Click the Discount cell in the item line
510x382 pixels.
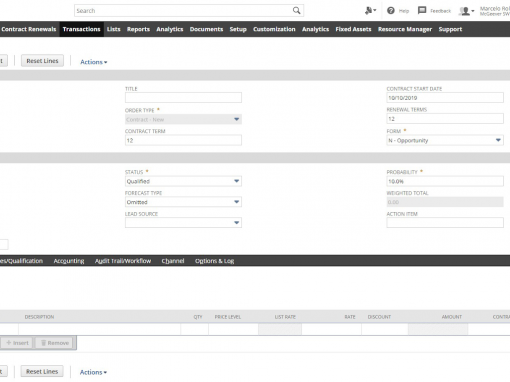(385, 329)
